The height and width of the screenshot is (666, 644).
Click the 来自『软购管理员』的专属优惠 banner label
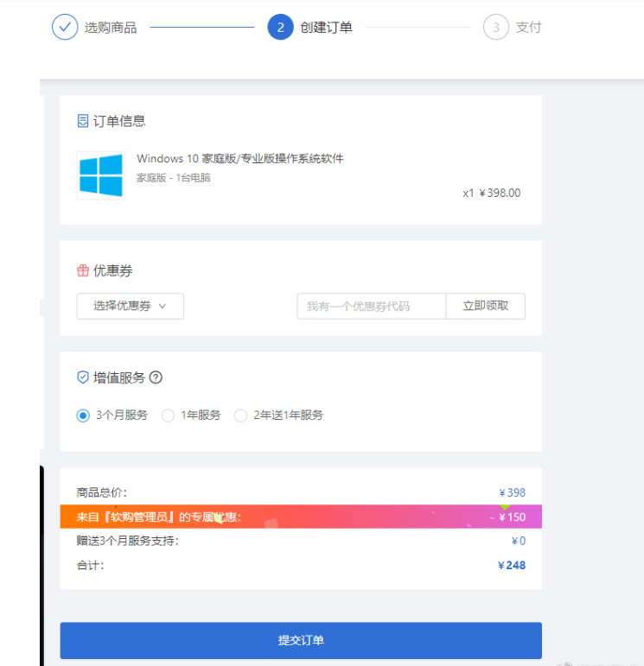158,517
